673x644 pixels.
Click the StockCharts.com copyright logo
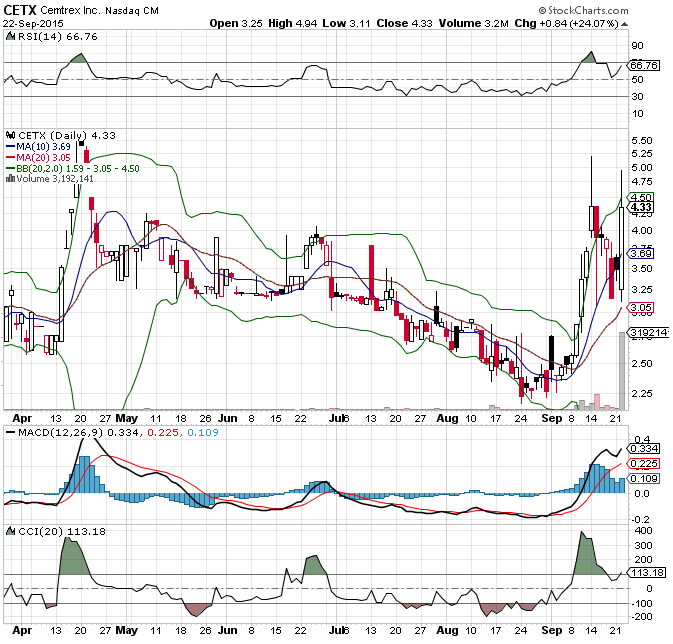tap(583, 10)
